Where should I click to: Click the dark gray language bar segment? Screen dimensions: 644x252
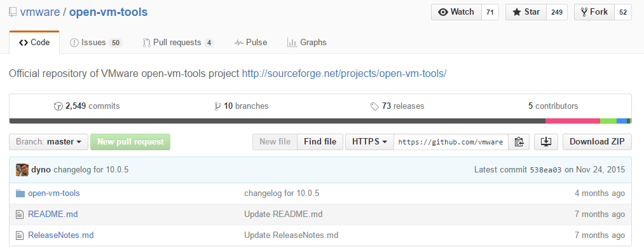(x=277, y=121)
